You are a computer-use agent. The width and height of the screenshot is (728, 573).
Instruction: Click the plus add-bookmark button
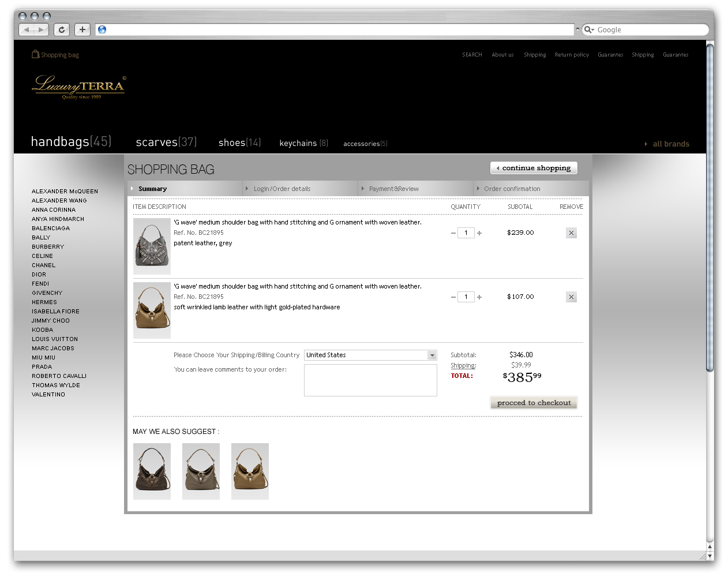(82, 29)
